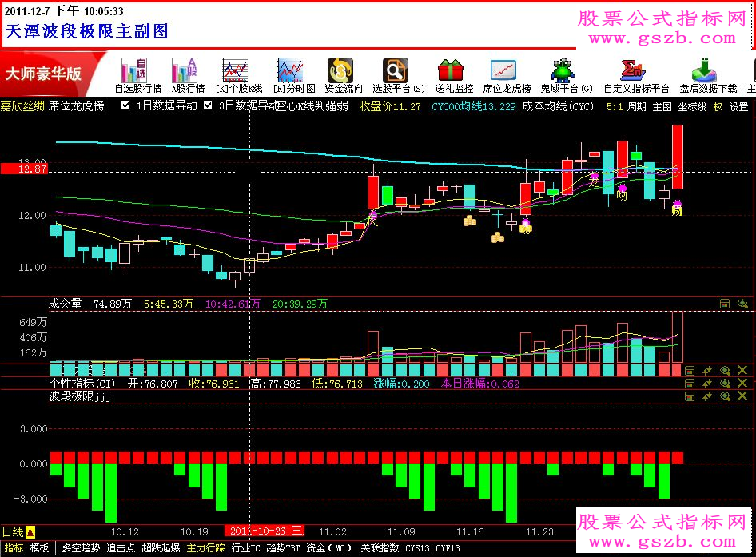Click the magnifier icon in the 个性指标(CI) row

coord(725,384)
